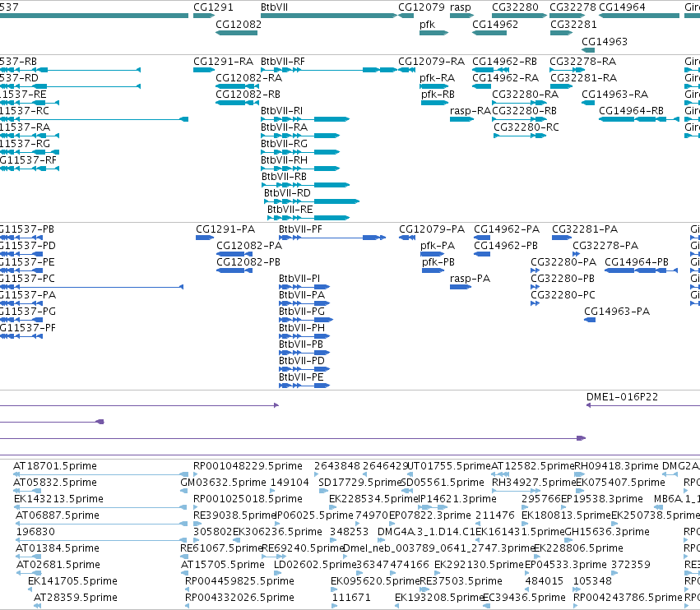Select the CG32281 gene label
This screenshot has width=700, height=610.
pyautogui.click(x=573, y=24)
